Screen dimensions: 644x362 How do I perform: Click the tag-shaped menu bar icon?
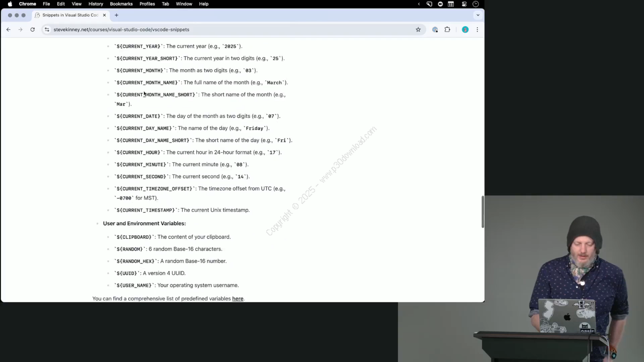pos(429,4)
